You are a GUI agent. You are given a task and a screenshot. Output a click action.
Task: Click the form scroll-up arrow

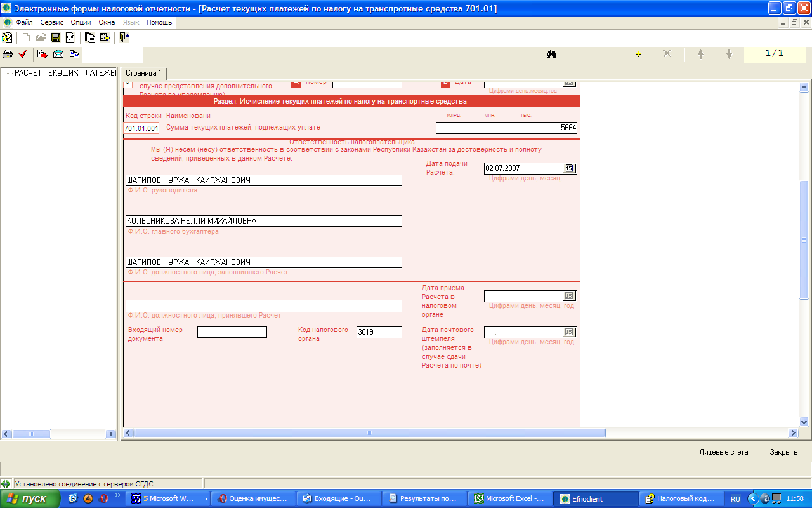click(804, 87)
